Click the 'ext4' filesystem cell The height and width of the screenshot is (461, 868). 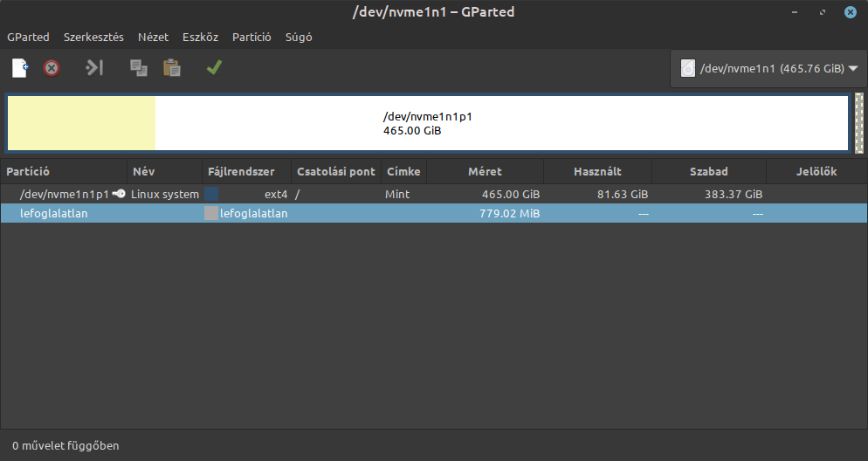point(276,194)
